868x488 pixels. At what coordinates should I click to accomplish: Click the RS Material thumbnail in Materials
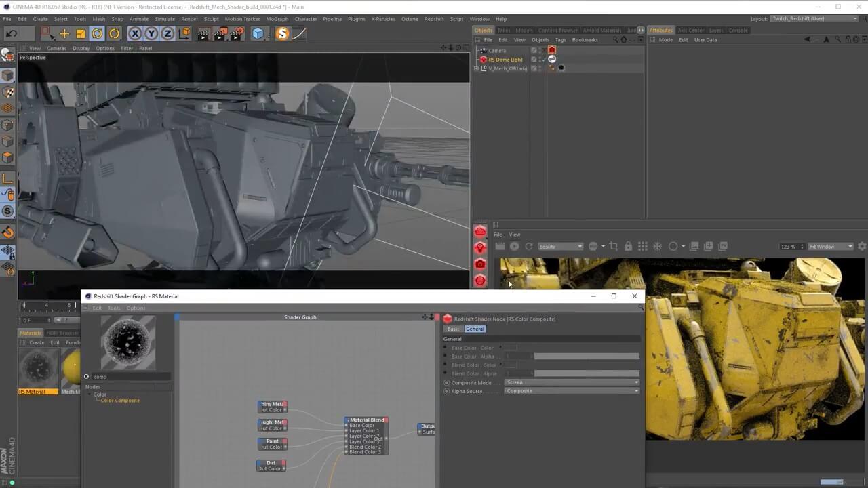[x=38, y=369]
